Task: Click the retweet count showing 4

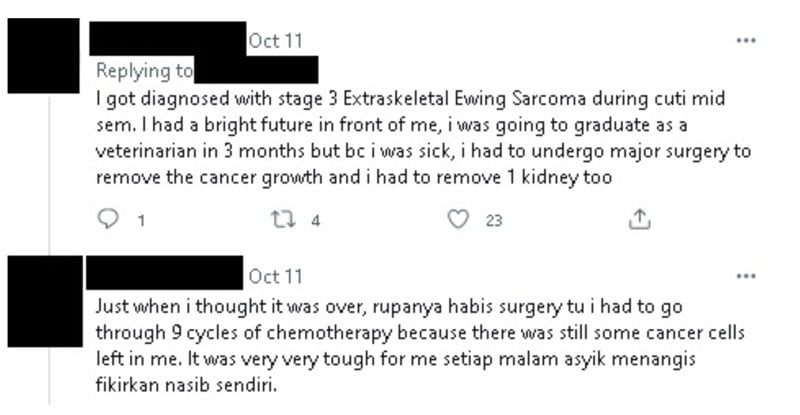Action: pyautogui.click(x=316, y=221)
